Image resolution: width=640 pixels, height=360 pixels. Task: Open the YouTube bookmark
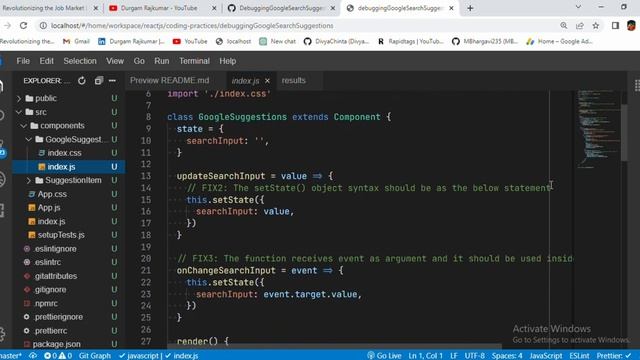coord(190,41)
